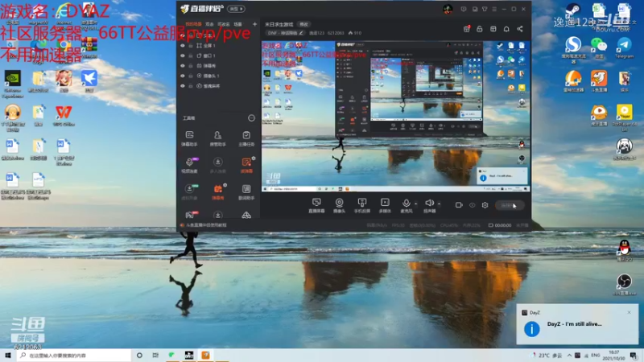The width and height of the screenshot is (644, 362).
Task: Open the gift box icon with red badge
Action: (x=467, y=28)
